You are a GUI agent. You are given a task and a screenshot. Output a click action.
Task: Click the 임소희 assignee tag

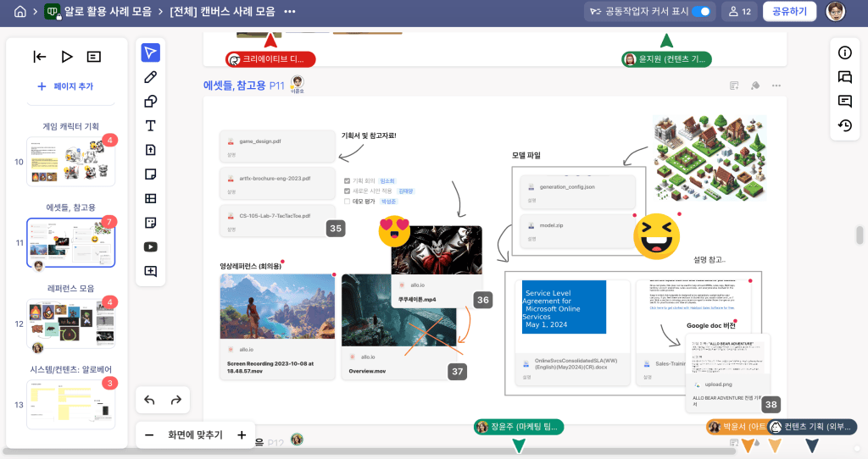coord(387,181)
